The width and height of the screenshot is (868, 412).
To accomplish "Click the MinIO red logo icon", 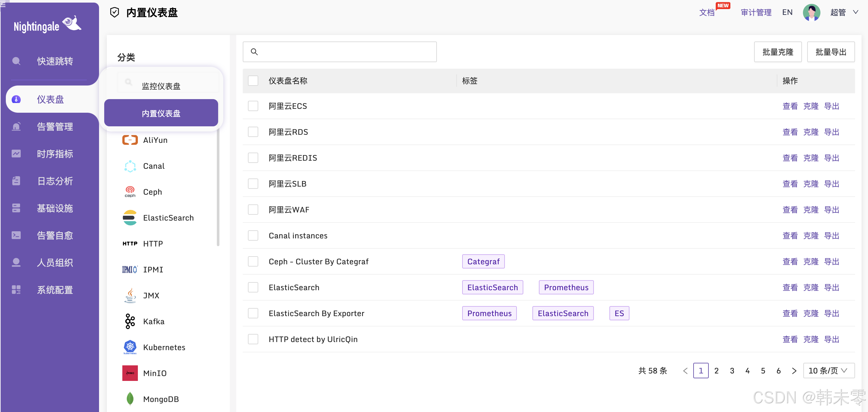I will click(x=130, y=373).
